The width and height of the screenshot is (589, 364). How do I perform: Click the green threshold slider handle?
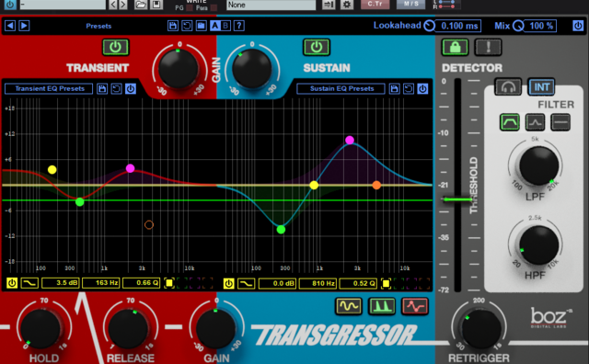pyautogui.click(x=456, y=199)
